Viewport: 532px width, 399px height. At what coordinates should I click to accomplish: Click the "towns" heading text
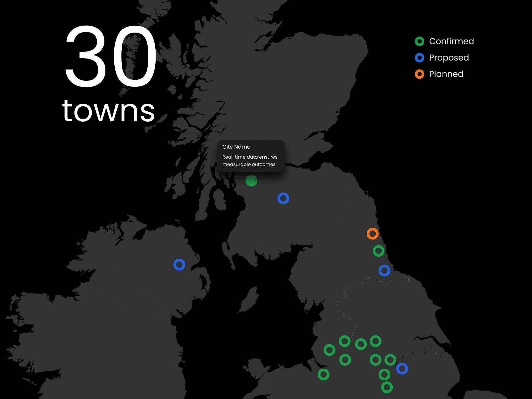click(x=108, y=111)
